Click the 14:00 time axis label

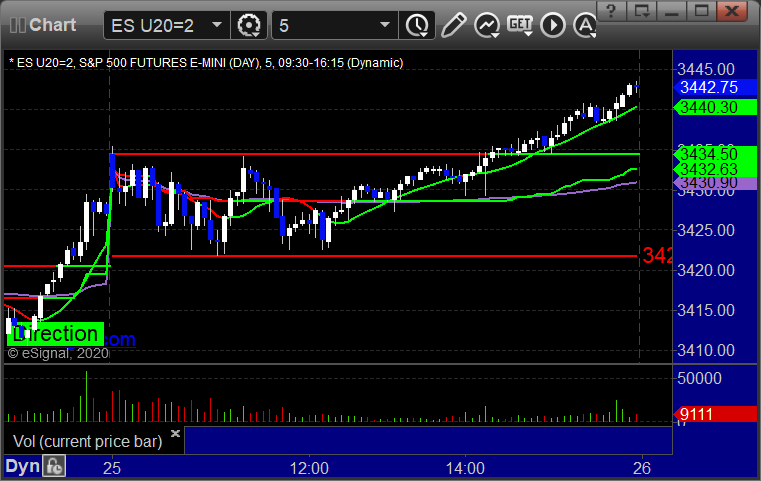[x=465, y=468]
